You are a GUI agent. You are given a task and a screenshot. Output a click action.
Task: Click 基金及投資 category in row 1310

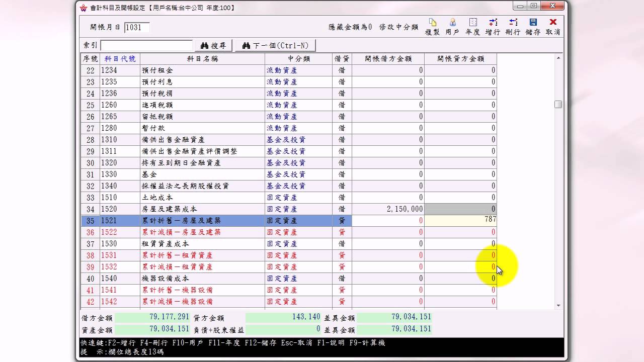tap(298, 140)
